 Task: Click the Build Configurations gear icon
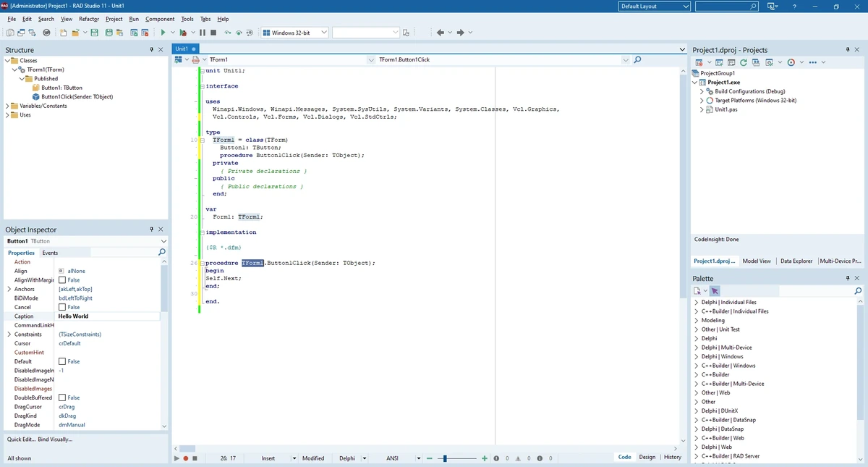pos(710,91)
